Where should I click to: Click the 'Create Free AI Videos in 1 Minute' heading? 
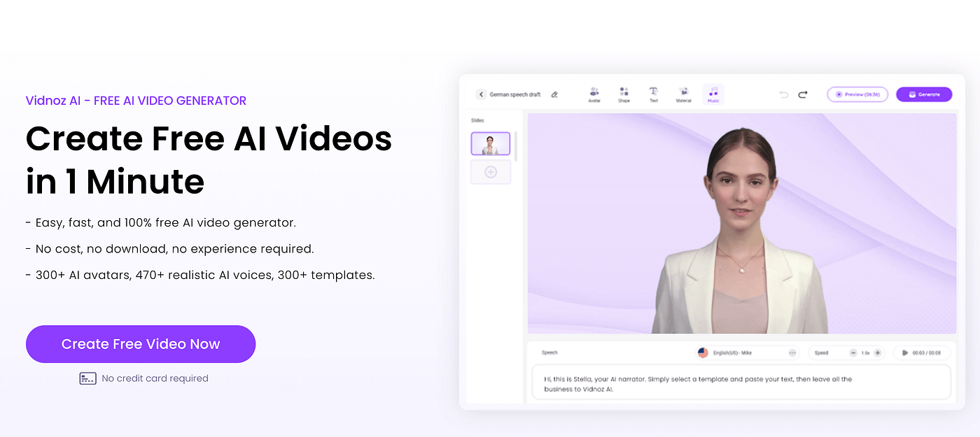pyautogui.click(x=209, y=159)
